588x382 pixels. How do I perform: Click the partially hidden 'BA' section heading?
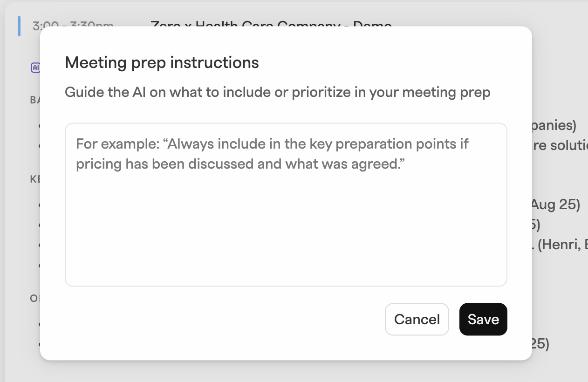[35, 100]
